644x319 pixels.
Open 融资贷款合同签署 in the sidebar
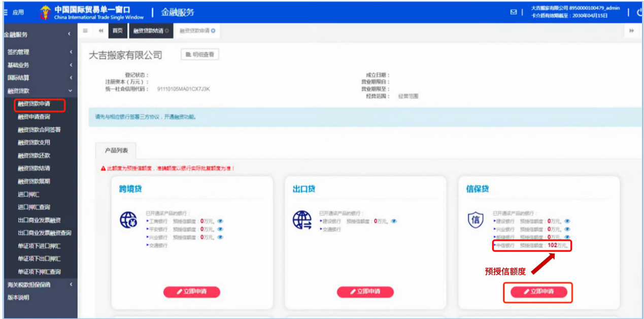point(40,130)
